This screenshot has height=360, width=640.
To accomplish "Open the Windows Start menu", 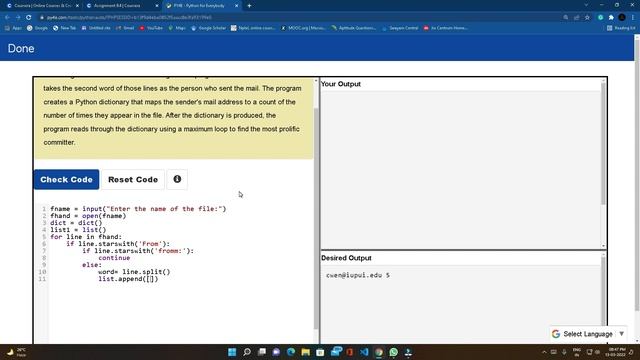I will [x=232, y=352].
